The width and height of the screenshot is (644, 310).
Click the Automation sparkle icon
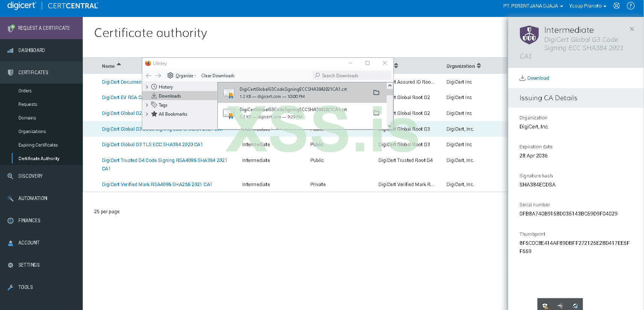11,199
